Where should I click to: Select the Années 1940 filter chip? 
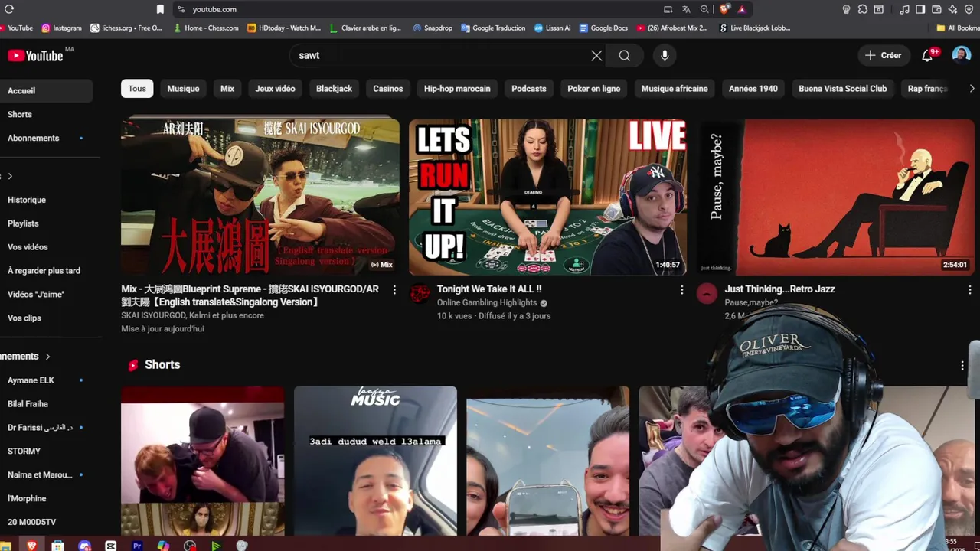pyautogui.click(x=753, y=89)
